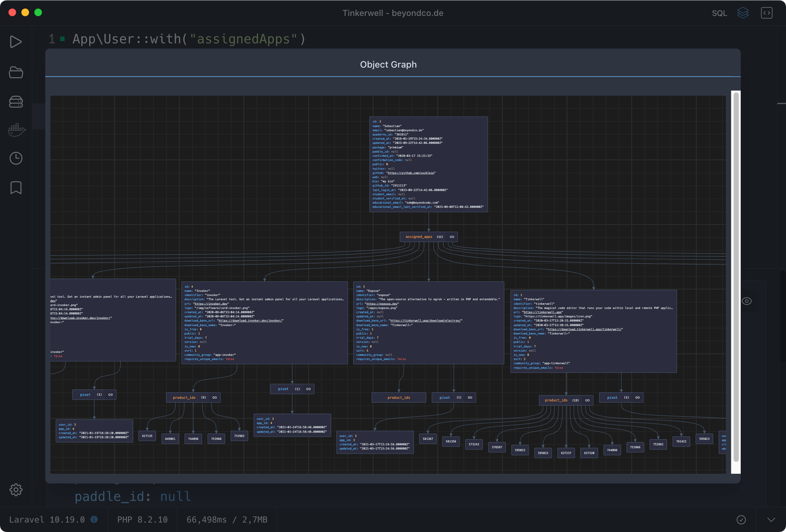Click product id node 617135

pos(147,436)
